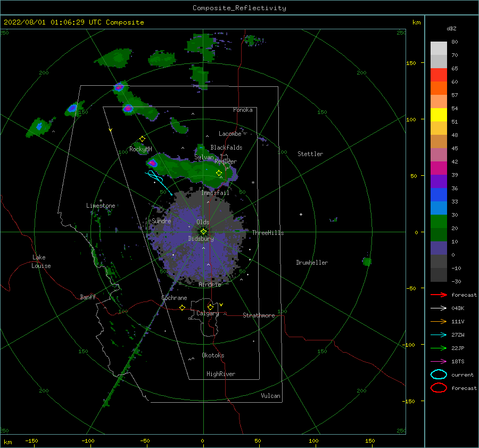Screen dimensions: 479x448
Task: Click the yellow diamond marker over Calgary
Action: pyautogui.click(x=210, y=307)
